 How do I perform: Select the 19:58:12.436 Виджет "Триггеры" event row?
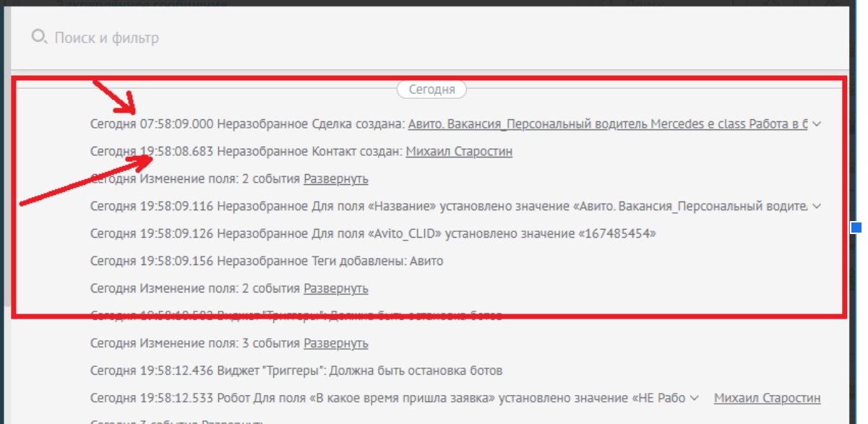pyautogui.click(x=296, y=371)
